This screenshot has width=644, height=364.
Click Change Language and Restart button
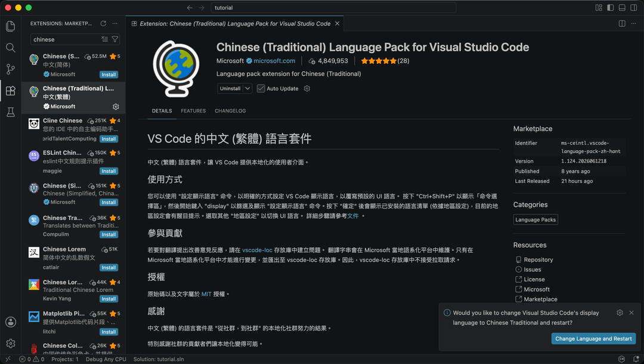[x=593, y=338]
